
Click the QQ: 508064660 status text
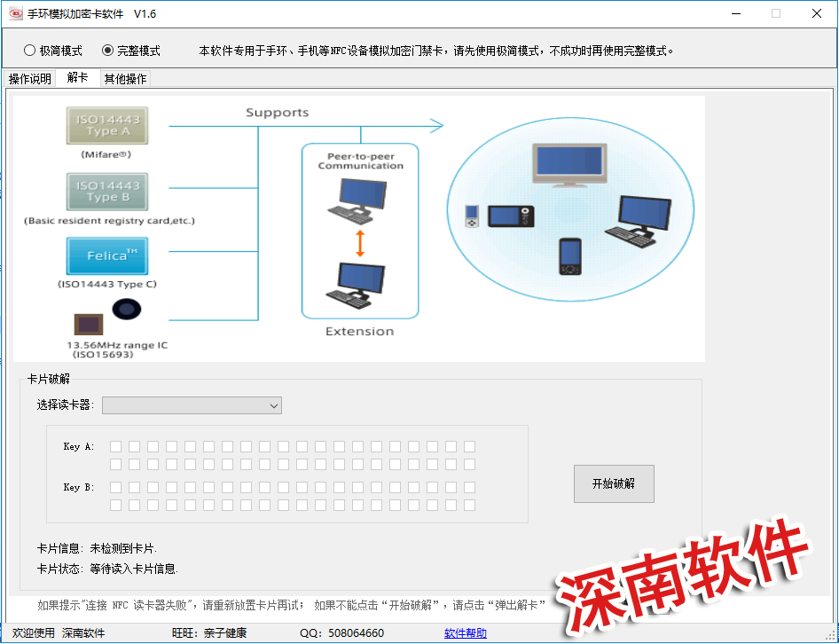(342, 633)
